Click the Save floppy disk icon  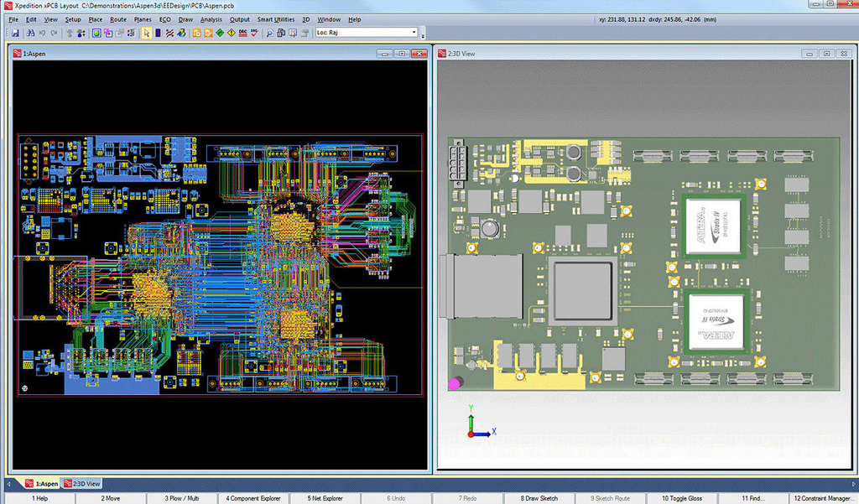[15, 33]
